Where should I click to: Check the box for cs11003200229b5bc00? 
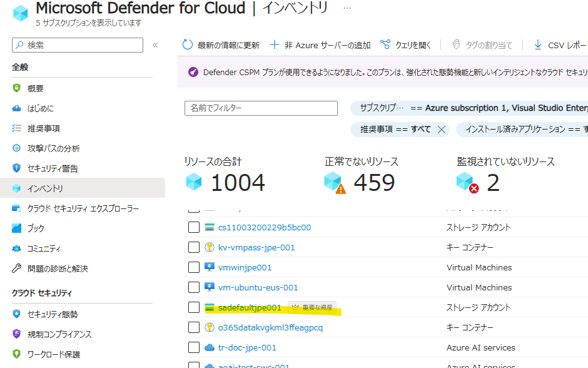pos(194,227)
